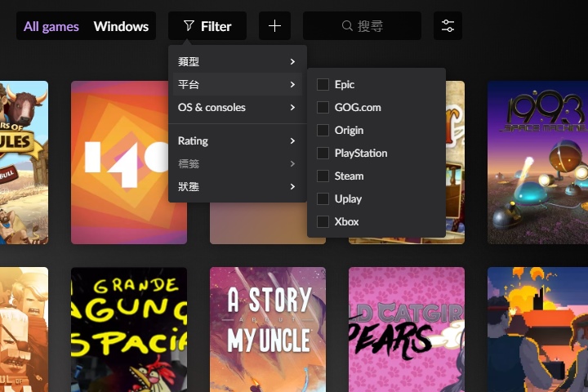This screenshot has height=392, width=588.
Task: Open the Rating submenu
Action: 237,140
